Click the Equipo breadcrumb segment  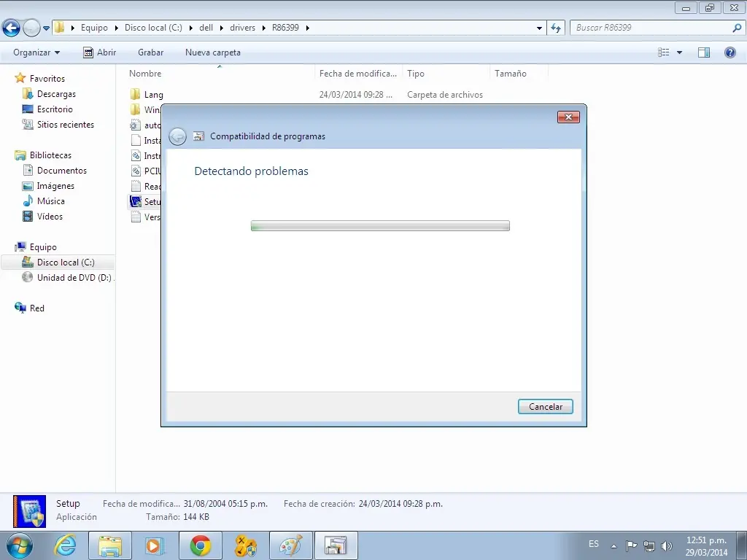[94, 28]
